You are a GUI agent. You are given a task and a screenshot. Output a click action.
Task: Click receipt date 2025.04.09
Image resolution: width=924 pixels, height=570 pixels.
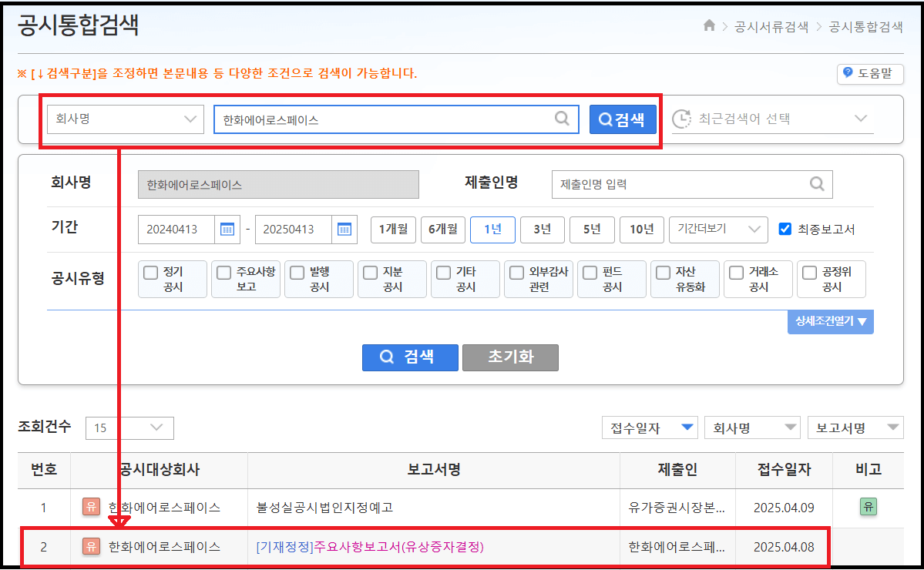(784, 508)
